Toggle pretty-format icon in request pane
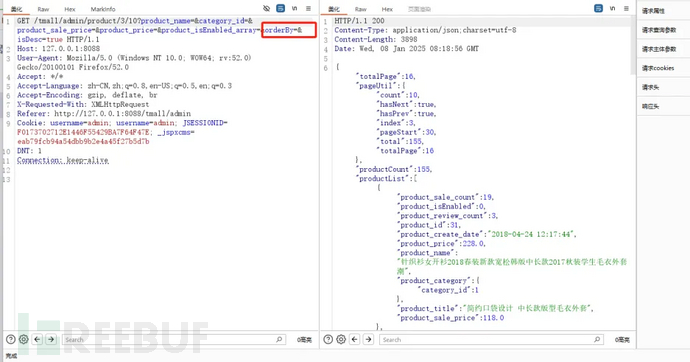690x362 pixels. (280, 8)
